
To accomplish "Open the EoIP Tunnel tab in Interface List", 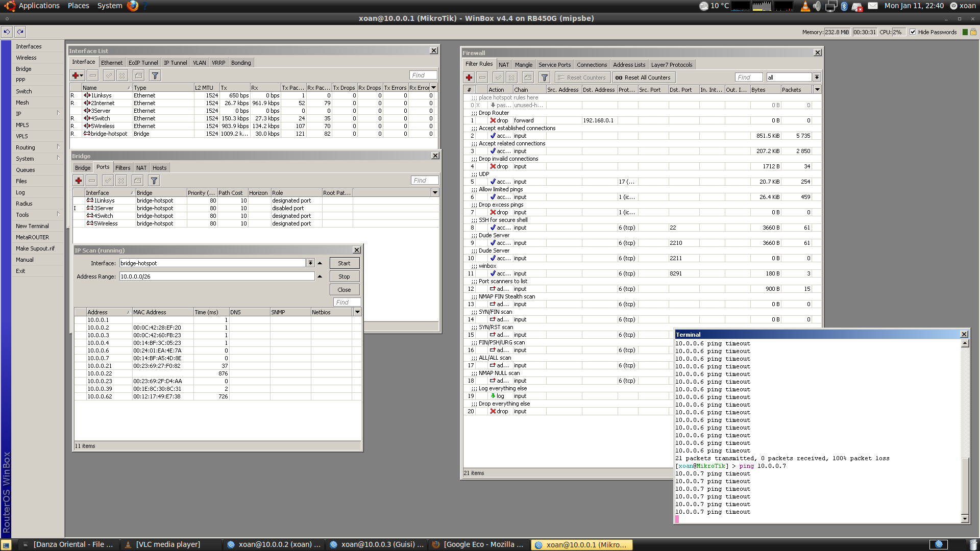I will coord(143,63).
